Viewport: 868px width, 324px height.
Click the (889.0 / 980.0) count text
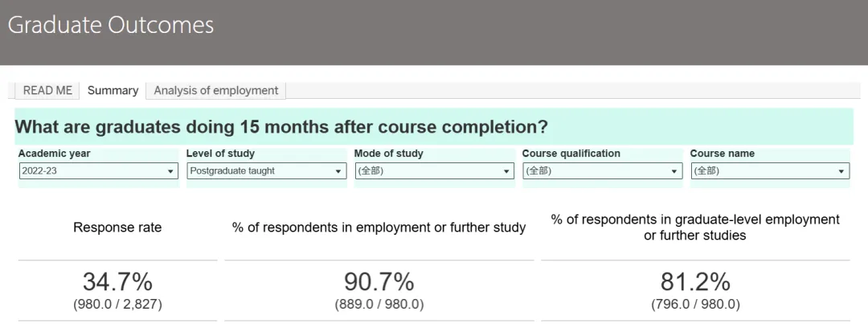click(379, 305)
